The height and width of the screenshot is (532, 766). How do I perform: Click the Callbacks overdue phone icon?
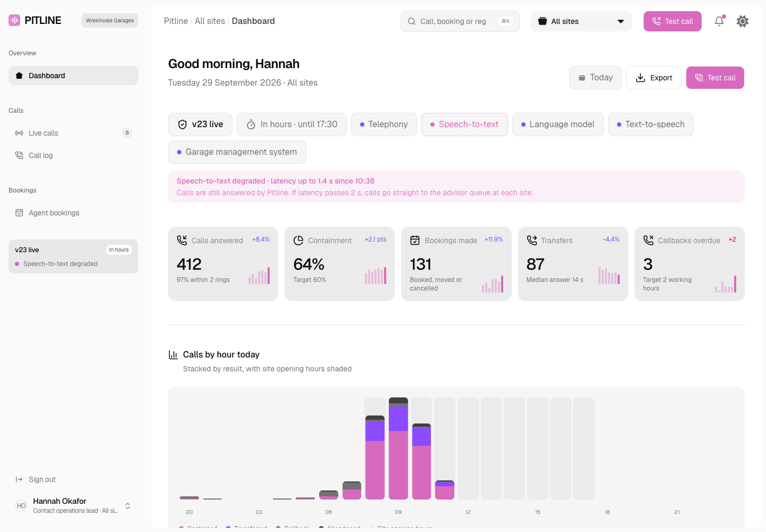pyautogui.click(x=648, y=240)
